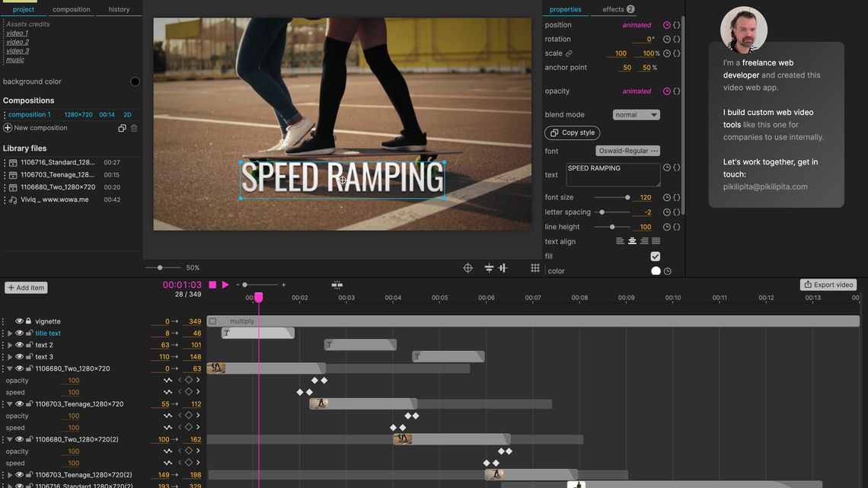The image size is (868, 488).
Task: Hide the text 2 layer
Action: point(19,345)
